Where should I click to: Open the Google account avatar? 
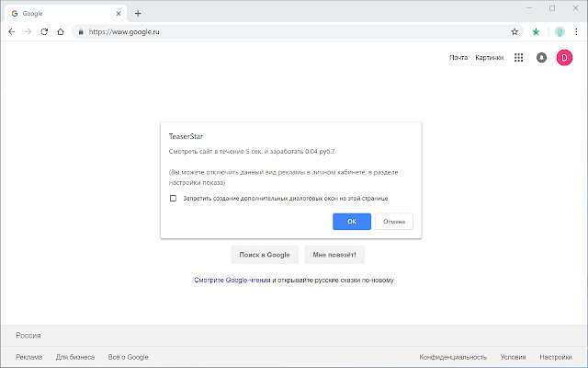pos(565,57)
